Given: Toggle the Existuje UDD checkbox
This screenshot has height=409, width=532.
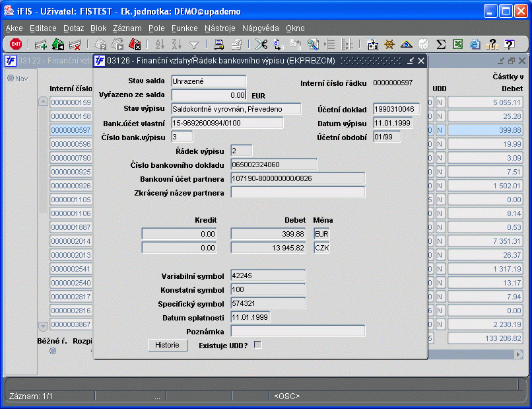Looking at the screenshot, I should pyautogui.click(x=258, y=345).
